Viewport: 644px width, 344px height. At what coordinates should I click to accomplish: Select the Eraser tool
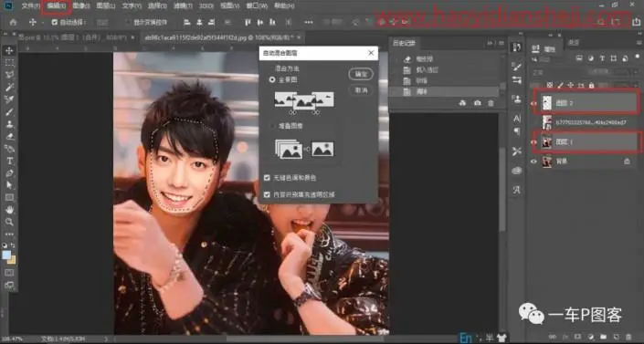click(x=9, y=137)
